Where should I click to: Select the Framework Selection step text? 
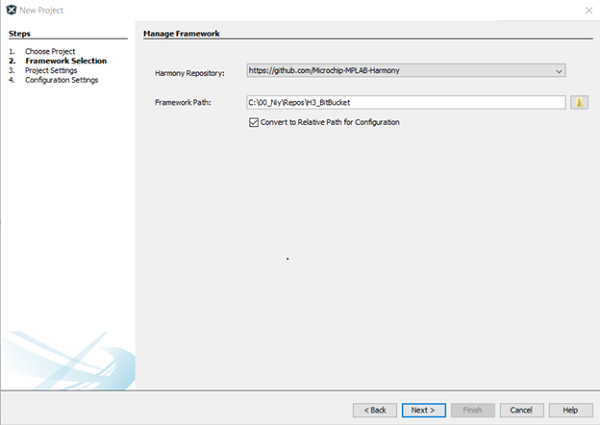coord(66,61)
